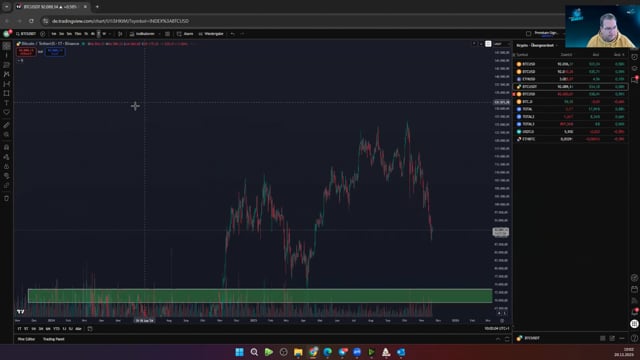Viewport: 640px width, 360px height.
Task: Select the Alle date range
Action: point(78,329)
